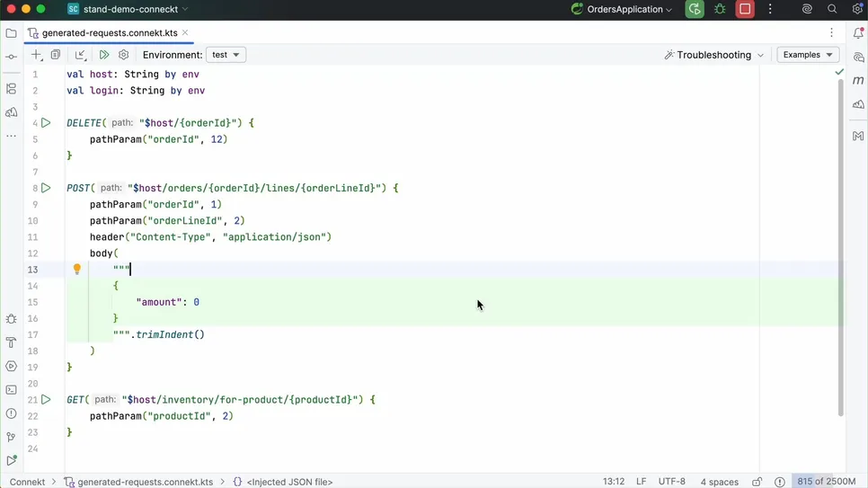Click the editor vertical scrollbar
The width and height of the screenshot is (868, 488).
click(840, 246)
